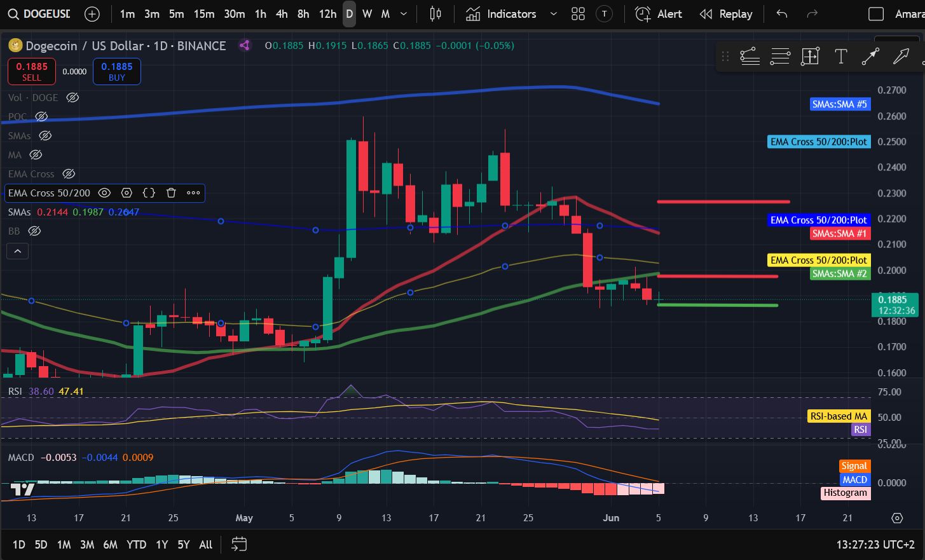Select the arrow-headed trend line tool
The image size is (925, 560).
click(870, 57)
